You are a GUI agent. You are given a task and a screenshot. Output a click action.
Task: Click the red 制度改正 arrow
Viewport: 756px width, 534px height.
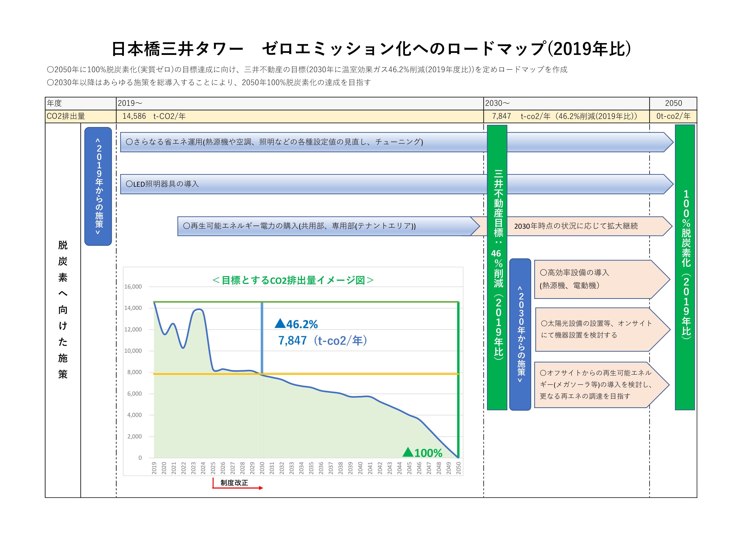click(x=238, y=488)
